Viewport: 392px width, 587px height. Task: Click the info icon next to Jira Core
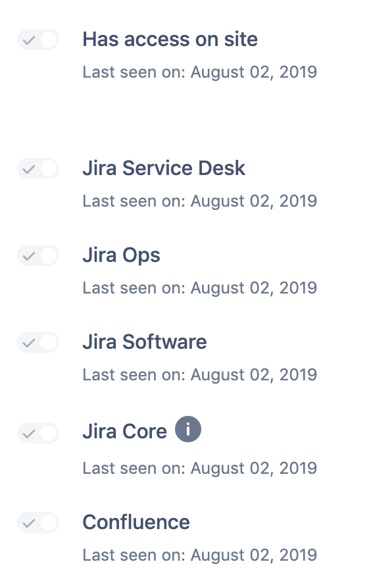(x=187, y=430)
